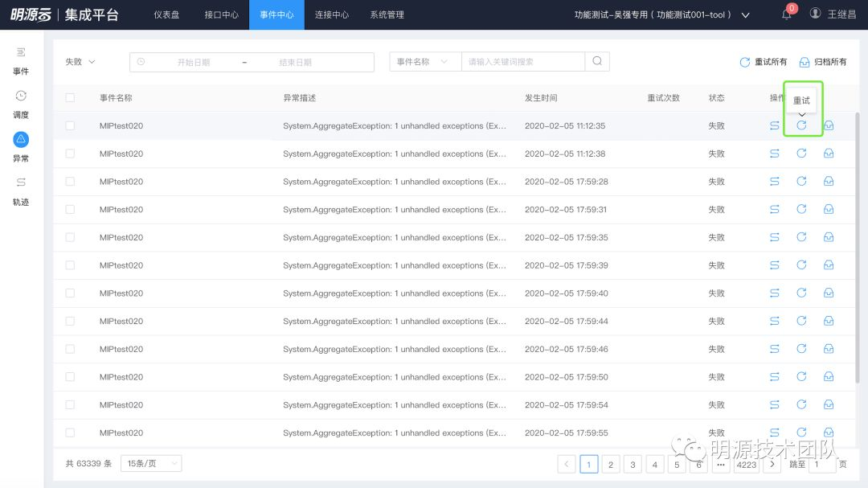
Task: Check the 17:59:28 row checkbox
Action: click(x=70, y=181)
